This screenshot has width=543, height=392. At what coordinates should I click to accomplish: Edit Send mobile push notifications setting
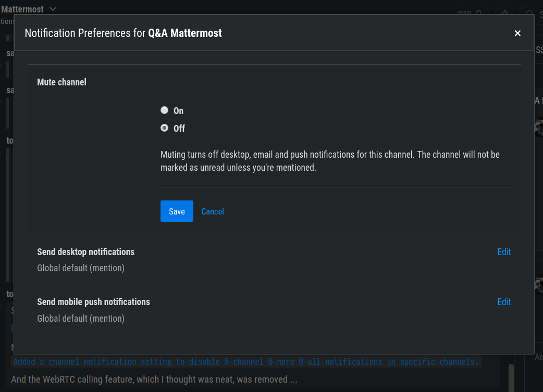tap(504, 302)
